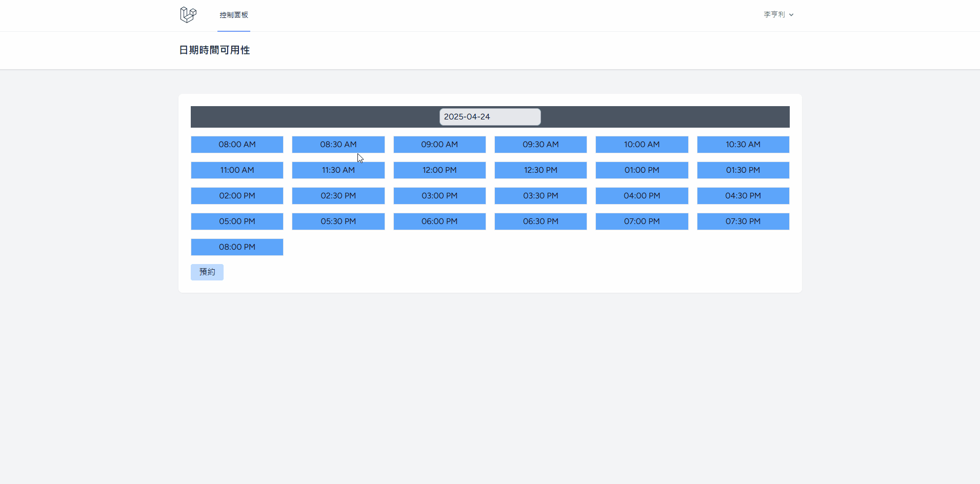Select the 03:00 PM time slot

[x=439, y=196]
